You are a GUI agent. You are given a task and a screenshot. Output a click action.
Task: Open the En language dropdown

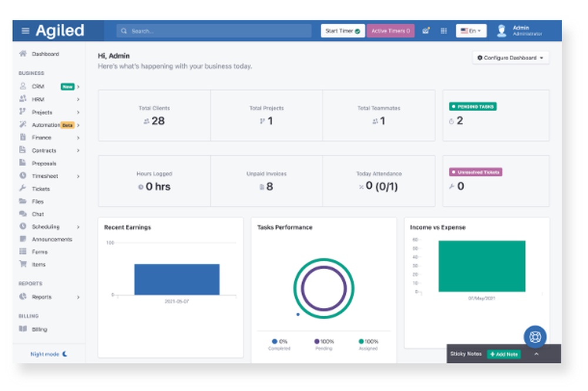[471, 31]
